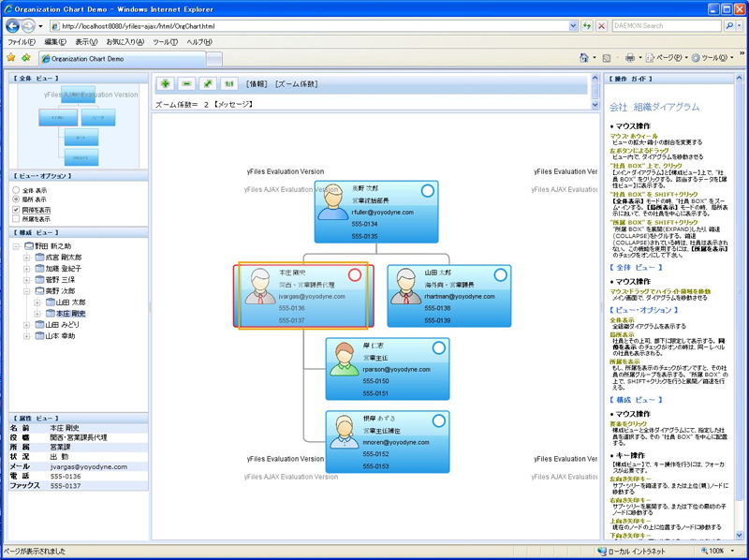Image resolution: width=749 pixels, height=560 pixels.
Task: Expand the 成宮 剛太郎 tree node
Action: click(x=27, y=258)
